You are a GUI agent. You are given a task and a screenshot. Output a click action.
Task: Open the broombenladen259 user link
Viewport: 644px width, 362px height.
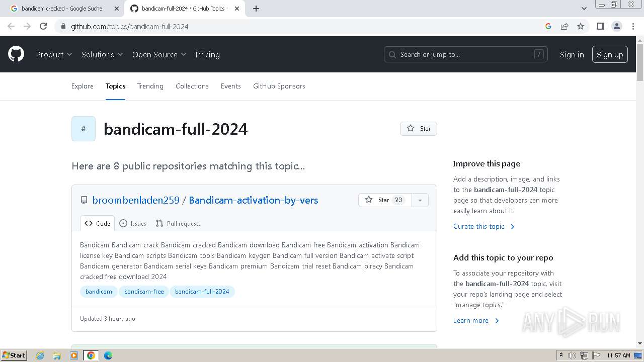click(136, 200)
